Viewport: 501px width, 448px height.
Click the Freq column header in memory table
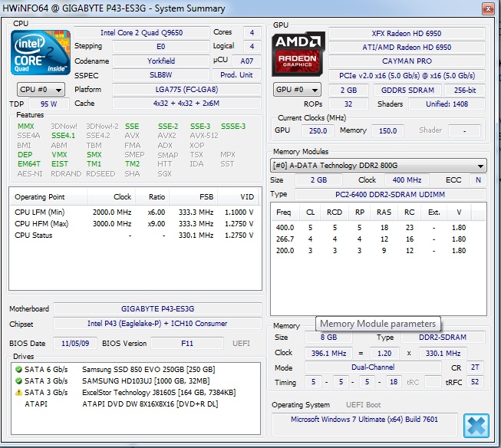tap(285, 212)
